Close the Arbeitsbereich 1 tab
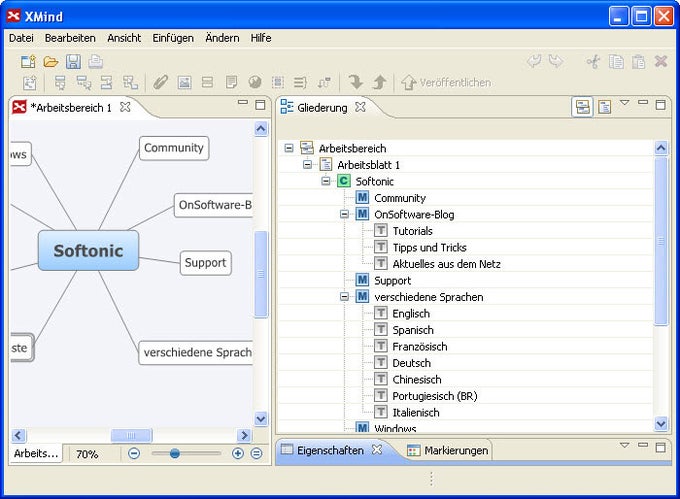This screenshot has width=680, height=499. coord(125,107)
